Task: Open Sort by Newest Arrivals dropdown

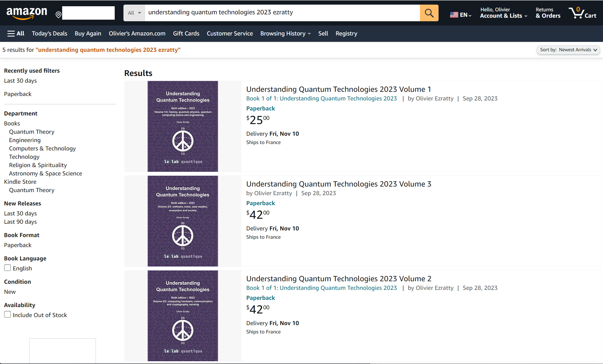Action: pyautogui.click(x=568, y=50)
